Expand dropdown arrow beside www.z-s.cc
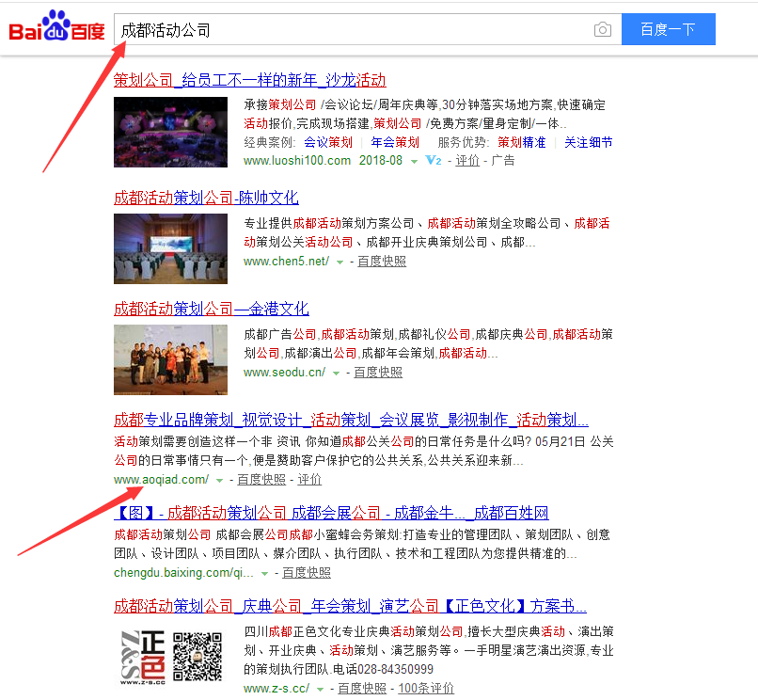The width and height of the screenshot is (758, 700). 320,690
